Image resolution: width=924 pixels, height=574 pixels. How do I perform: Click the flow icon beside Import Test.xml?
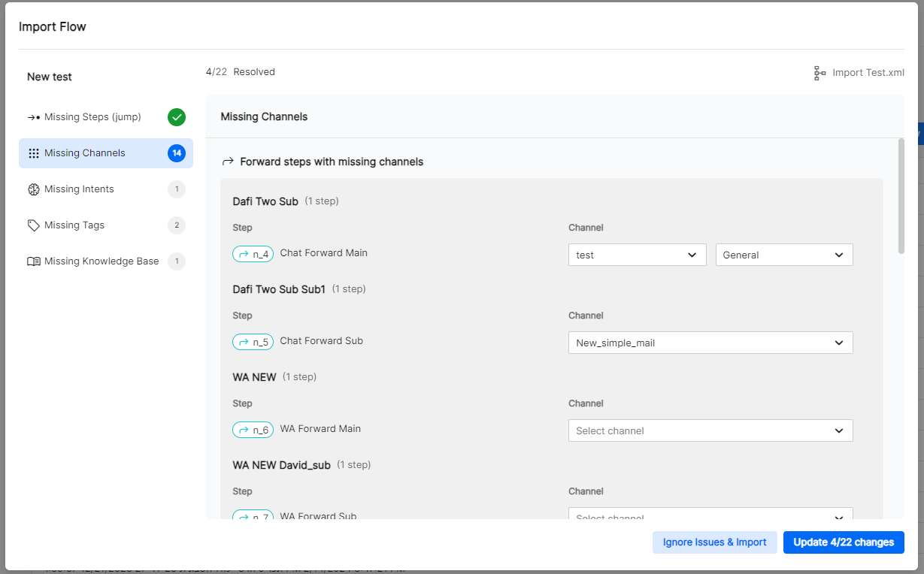(819, 73)
